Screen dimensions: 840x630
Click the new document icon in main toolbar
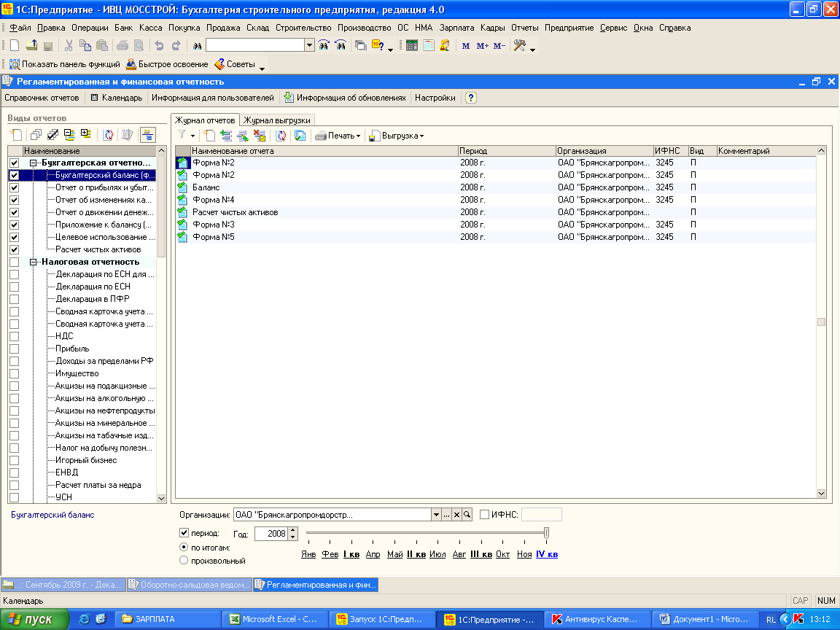[15, 45]
